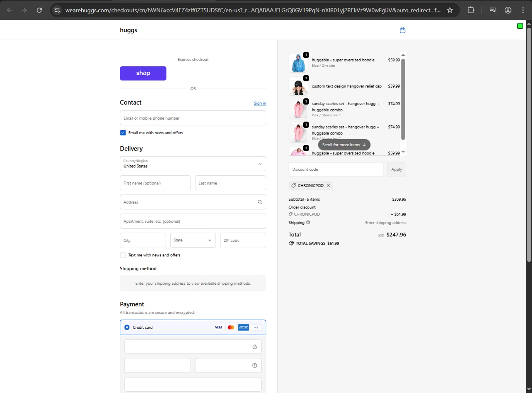The image size is (532, 393).
Task: Focus the card number field
Action: tap(193, 347)
